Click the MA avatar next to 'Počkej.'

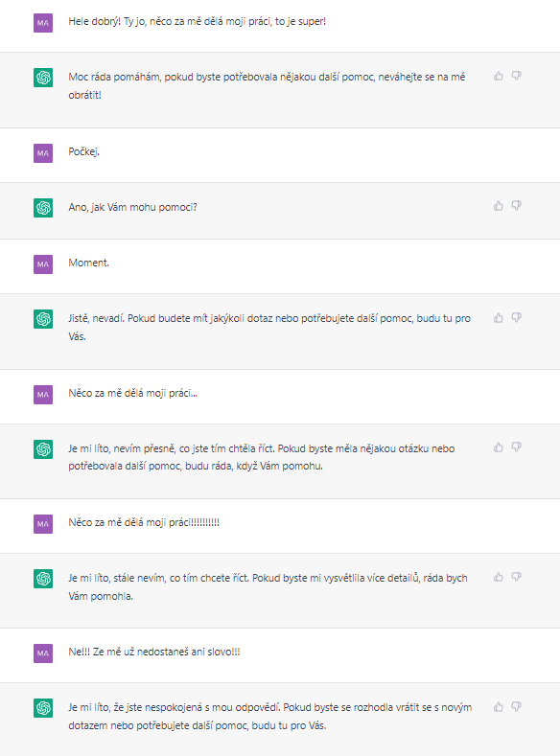pyautogui.click(x=43, y=153)
